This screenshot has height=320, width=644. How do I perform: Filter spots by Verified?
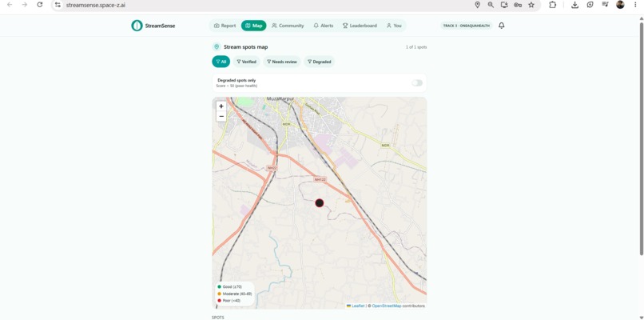point(246,62)
